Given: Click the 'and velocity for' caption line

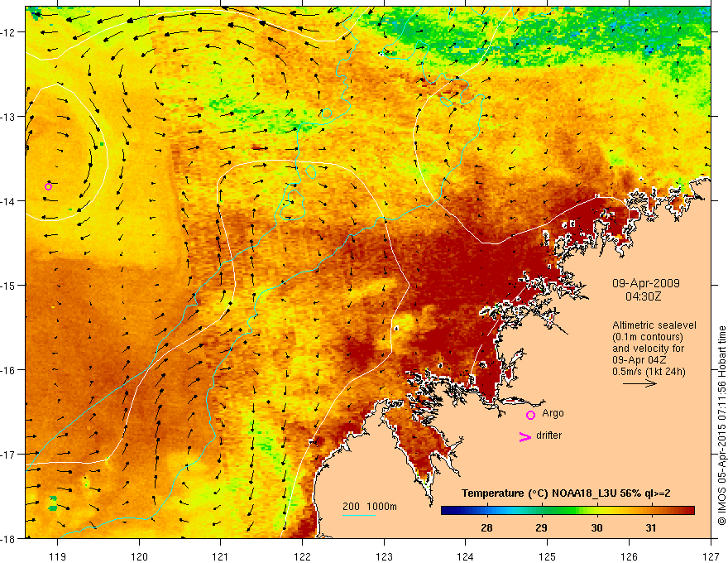Looking at the screenshot, I should 648,349.
